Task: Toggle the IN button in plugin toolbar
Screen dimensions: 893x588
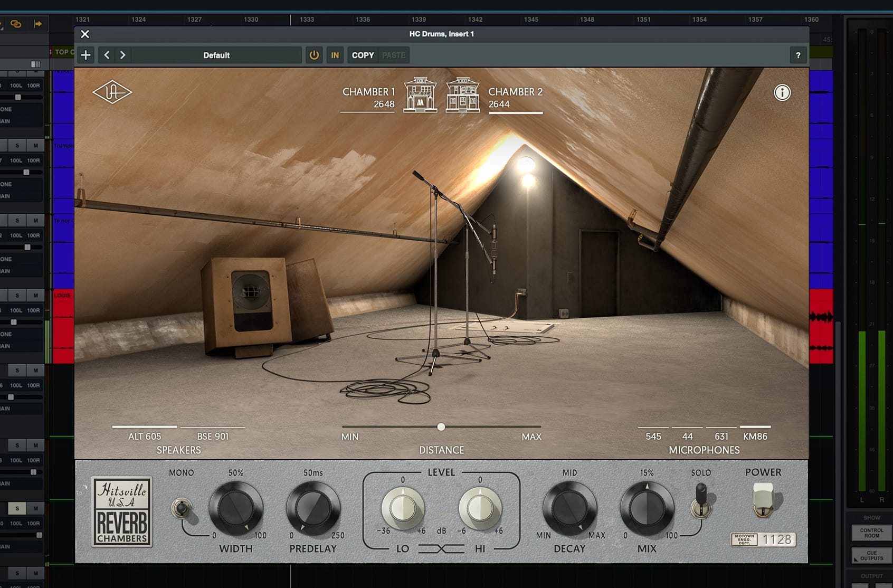Action: pyautogui.click(x=335, y=55)
